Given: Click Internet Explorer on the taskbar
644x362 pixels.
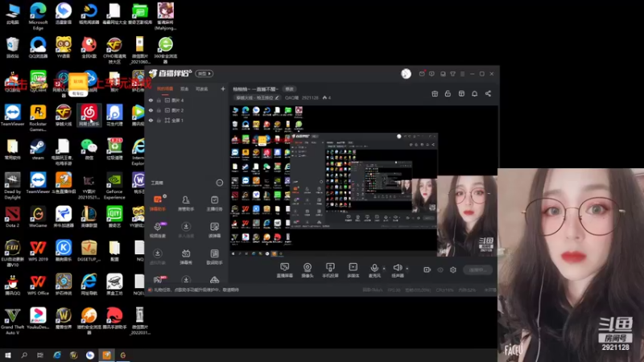Looking at the screenshot, I should coord(56,355).
